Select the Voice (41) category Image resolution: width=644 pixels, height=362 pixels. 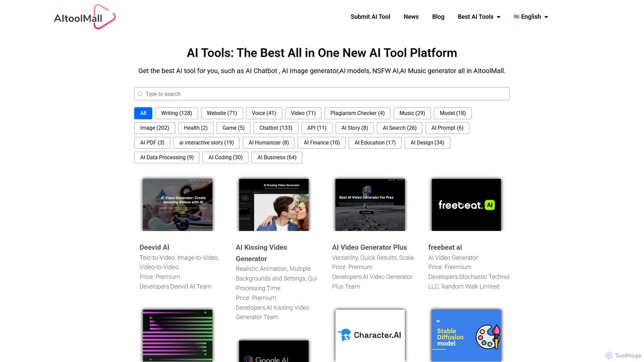click(264, 113)
